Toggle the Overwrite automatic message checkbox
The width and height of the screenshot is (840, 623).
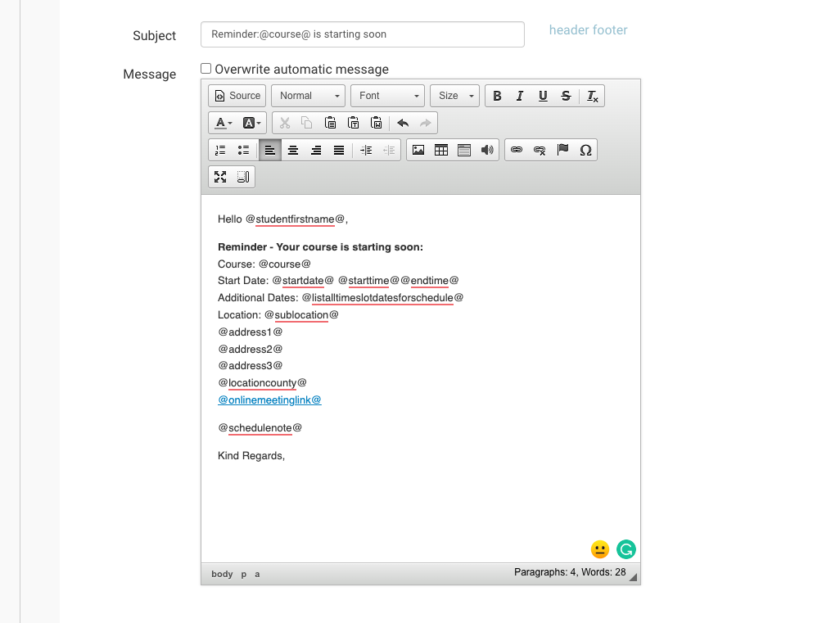tap(206, 69)
